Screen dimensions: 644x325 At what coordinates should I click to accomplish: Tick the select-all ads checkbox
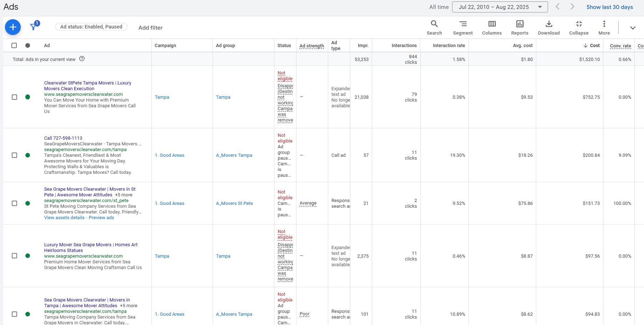point(14,45)
